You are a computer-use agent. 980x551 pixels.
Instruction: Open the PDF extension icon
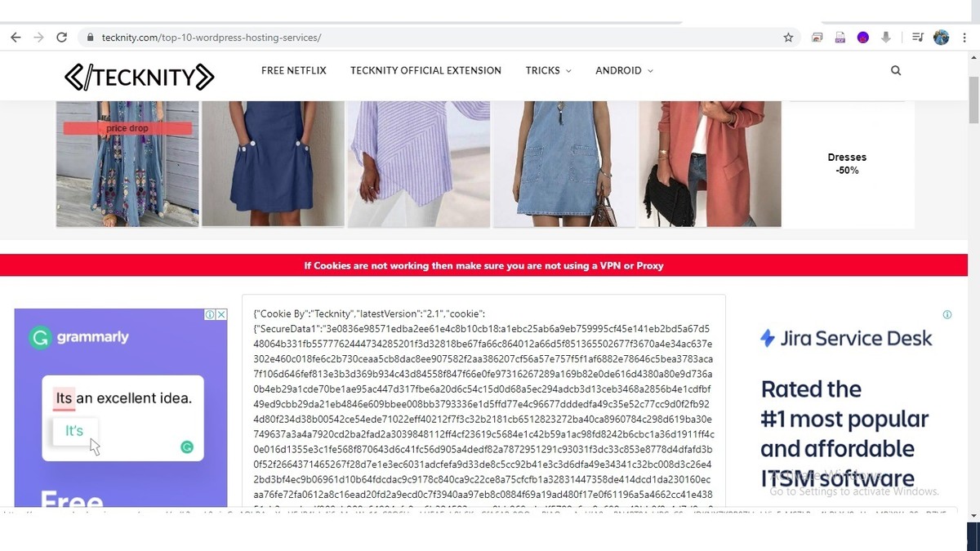pyautogui.click(x=840, y=38)
